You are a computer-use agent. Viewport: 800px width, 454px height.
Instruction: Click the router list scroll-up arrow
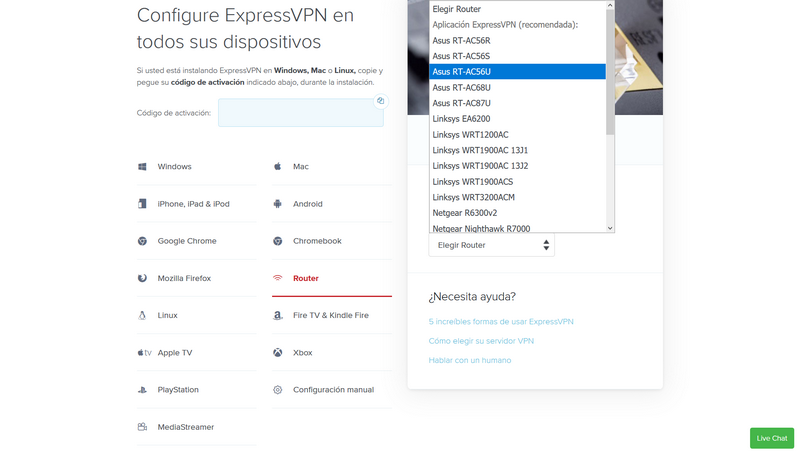[610, 5]
